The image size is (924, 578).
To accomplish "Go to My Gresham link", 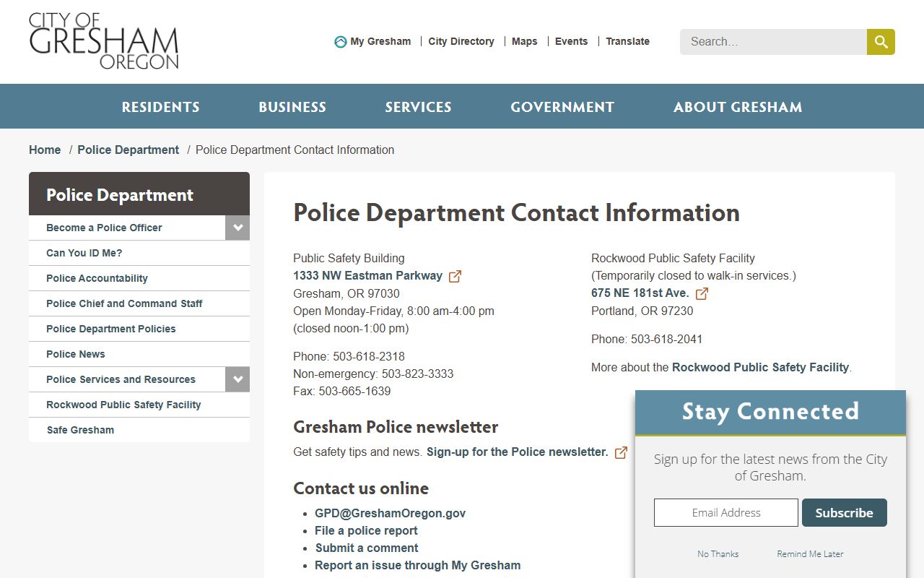I will [380, 41].
